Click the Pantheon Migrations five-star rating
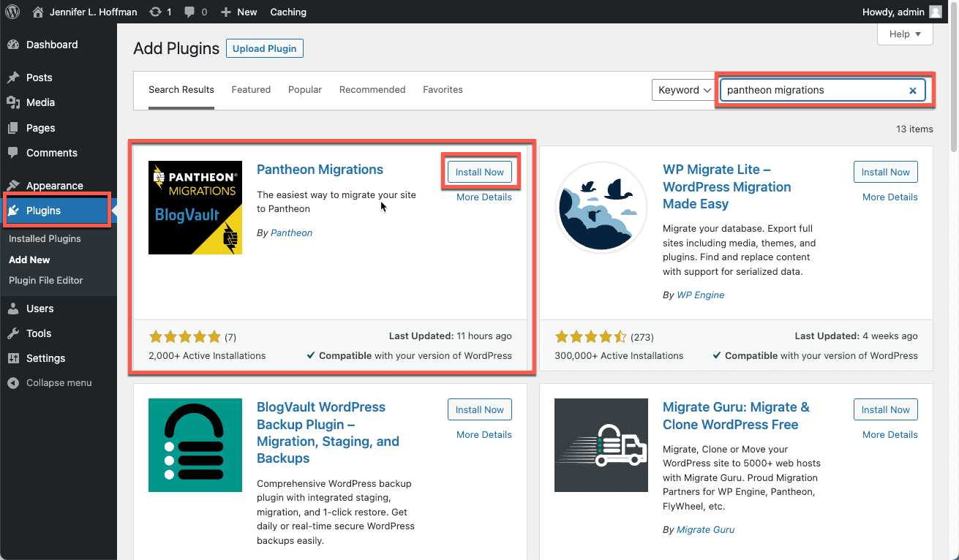This screenshot has height=560, width=959. pos(184,337)
